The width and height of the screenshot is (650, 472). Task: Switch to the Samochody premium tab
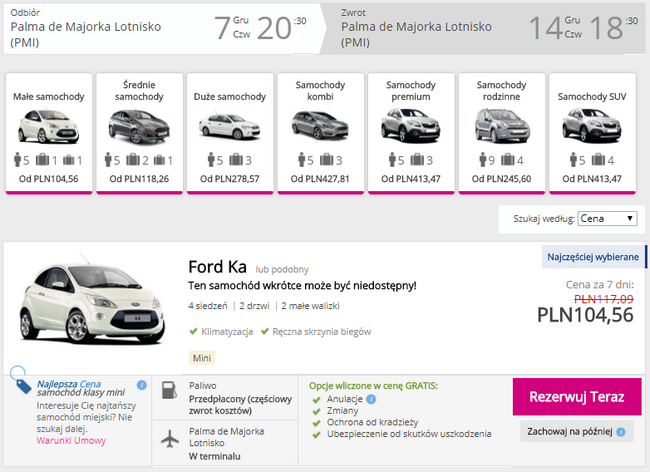pyautogui.click(x=411, y=132)
